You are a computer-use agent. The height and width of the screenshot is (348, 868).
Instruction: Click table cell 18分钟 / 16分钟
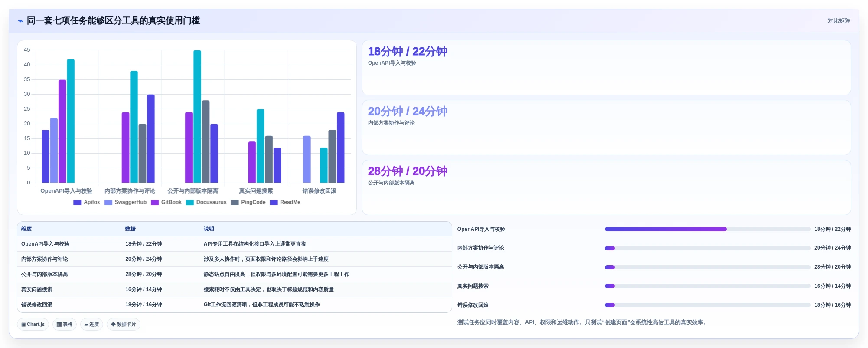pyautogui.click(x=144, y=305)
